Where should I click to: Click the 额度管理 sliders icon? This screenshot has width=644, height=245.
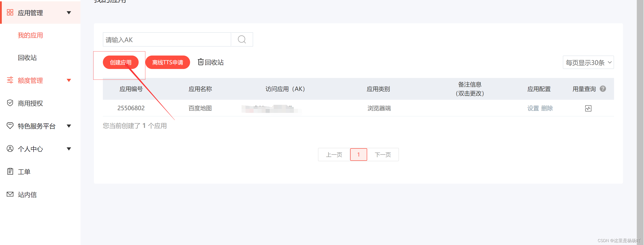click(10, 80)
